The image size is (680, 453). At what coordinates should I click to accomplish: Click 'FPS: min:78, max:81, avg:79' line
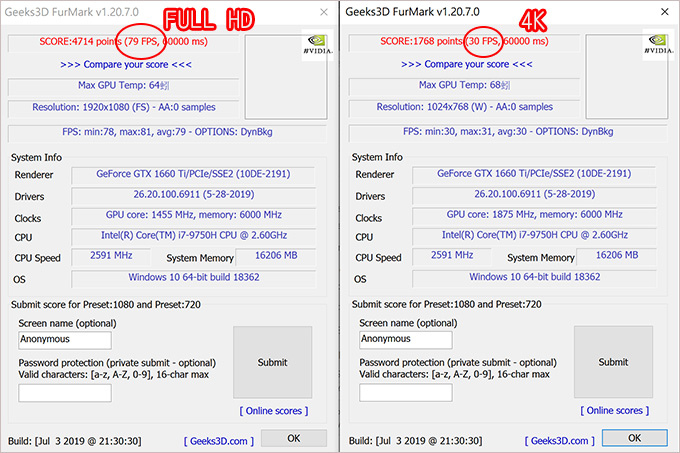point(124,132)
